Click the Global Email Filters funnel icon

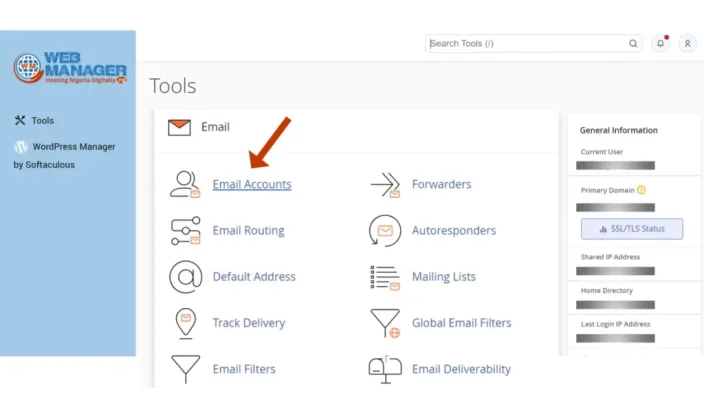385,323
